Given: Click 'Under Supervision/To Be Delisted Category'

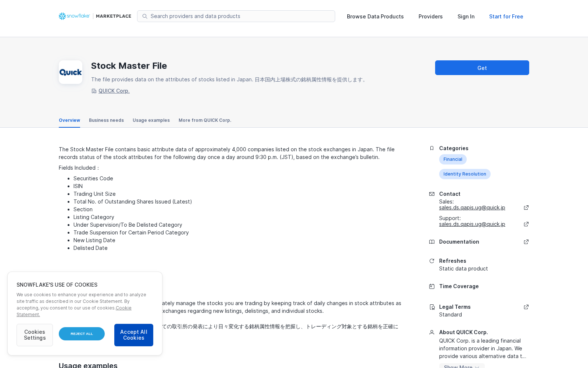Looking at the screenshot, I should [128, 225].
